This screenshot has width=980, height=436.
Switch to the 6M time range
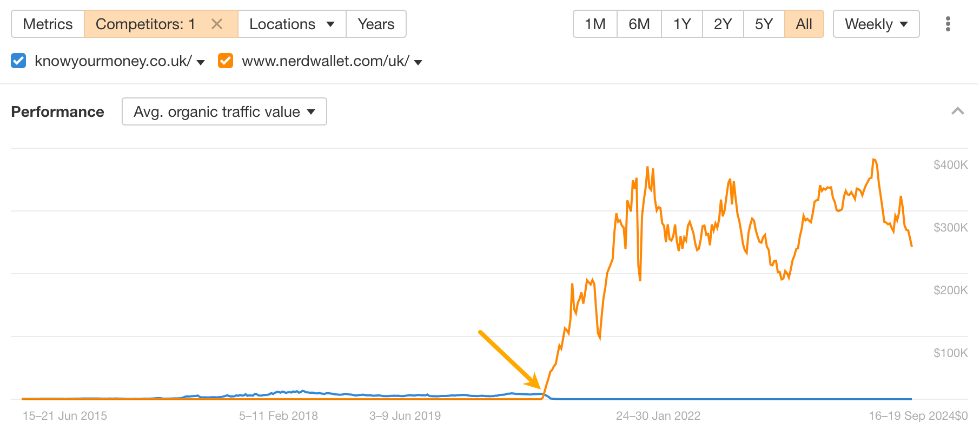[x=639, y=24]
